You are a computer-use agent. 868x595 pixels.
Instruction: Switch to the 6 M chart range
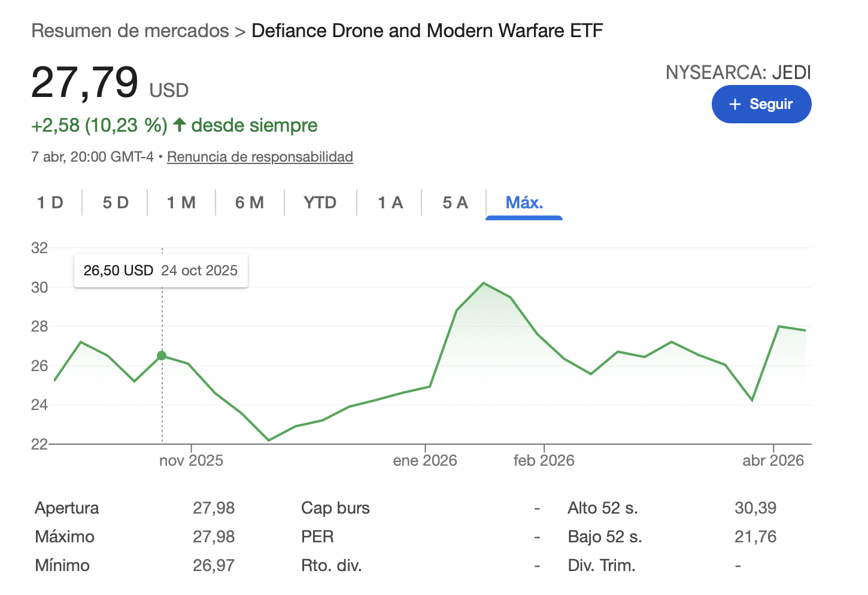(250, 202)
